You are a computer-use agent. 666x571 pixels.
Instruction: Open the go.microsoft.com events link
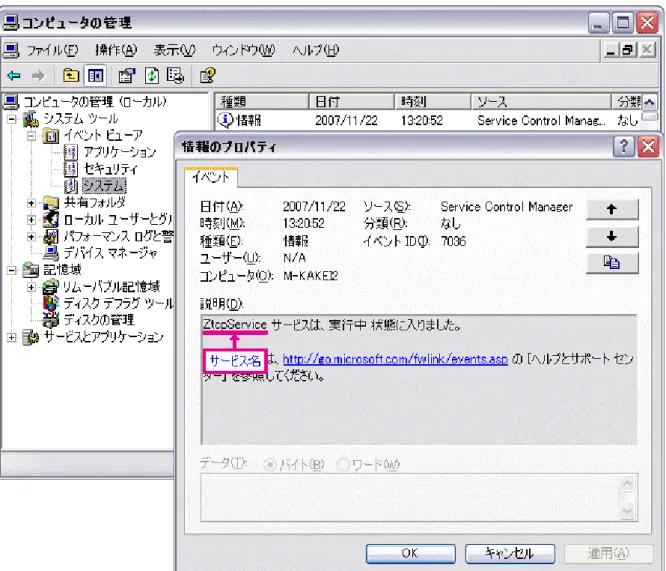[395, 359]
